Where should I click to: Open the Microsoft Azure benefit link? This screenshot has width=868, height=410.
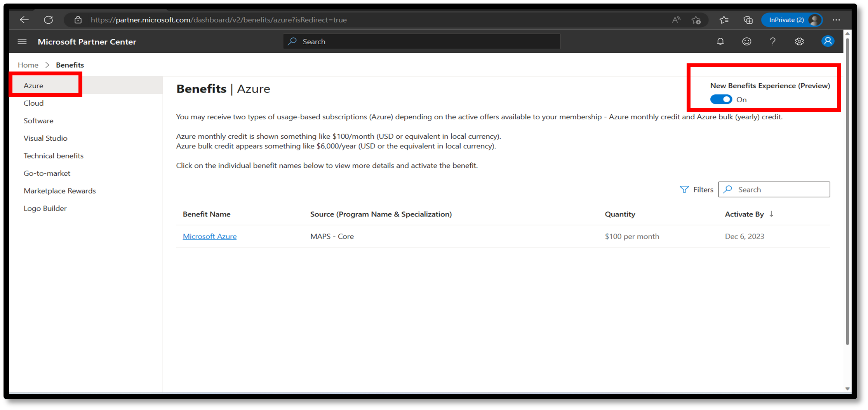click(209, 236)
